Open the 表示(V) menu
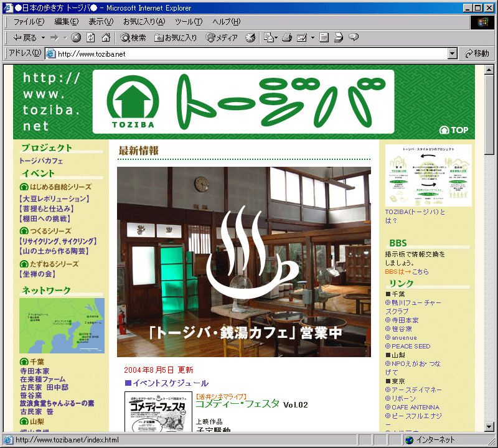The image size is (498, 448). coord(101,22)
